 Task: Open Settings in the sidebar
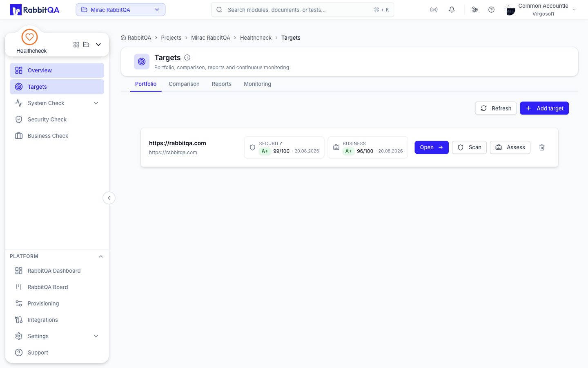click(57, 336)
